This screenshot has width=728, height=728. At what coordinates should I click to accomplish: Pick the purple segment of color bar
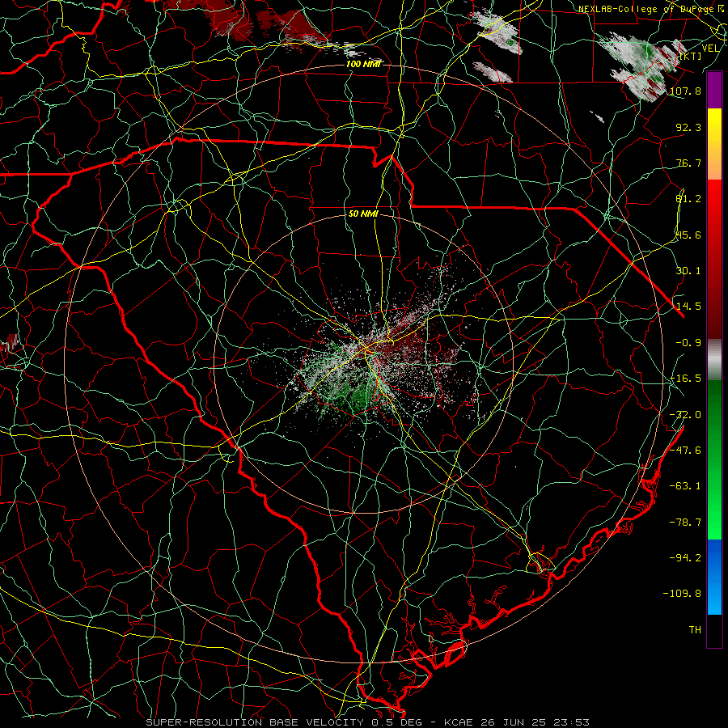(x=714, y=90)
